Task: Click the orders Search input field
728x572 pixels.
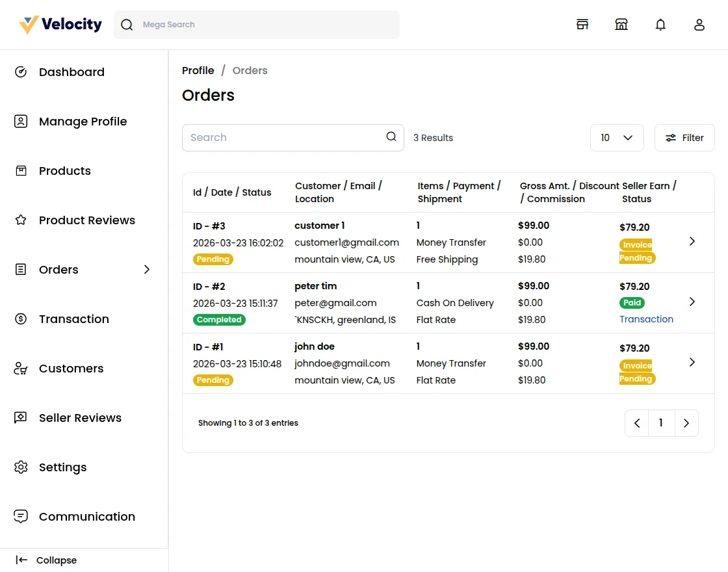Action: pos(279,138)
